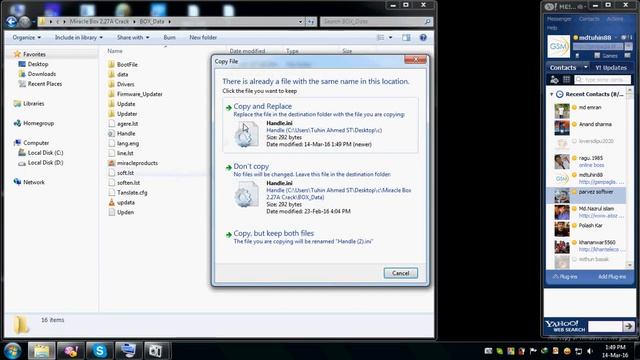
Task: Select the BootFile folder
Action: [x=127, y=64]
